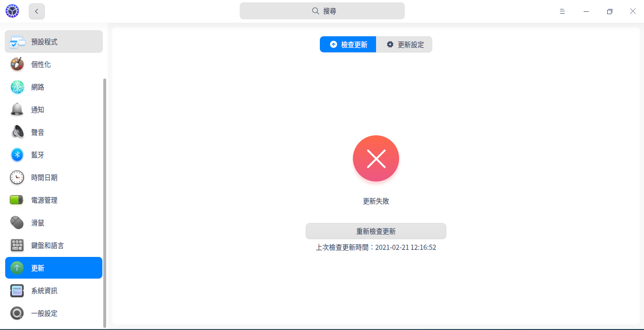The width and height of the screenshot is (644, 330).
Task: Click the 預設程式 sidebar icon
Action: pos(17,42)
